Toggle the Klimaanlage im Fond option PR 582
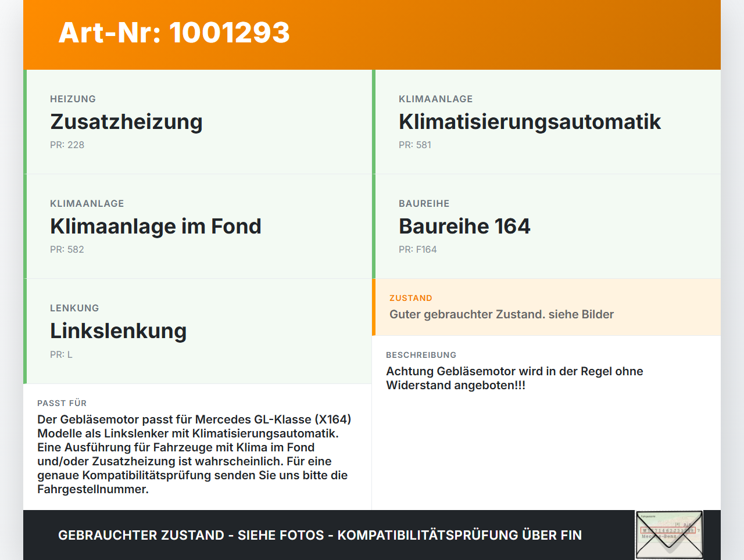This screenshot has width=744, height=560. coord(67,249)
